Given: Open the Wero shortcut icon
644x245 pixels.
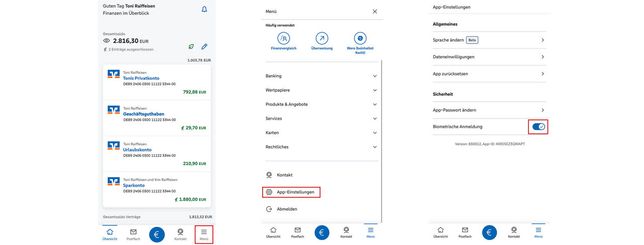Looking at the screenshot, I should 360,38.
